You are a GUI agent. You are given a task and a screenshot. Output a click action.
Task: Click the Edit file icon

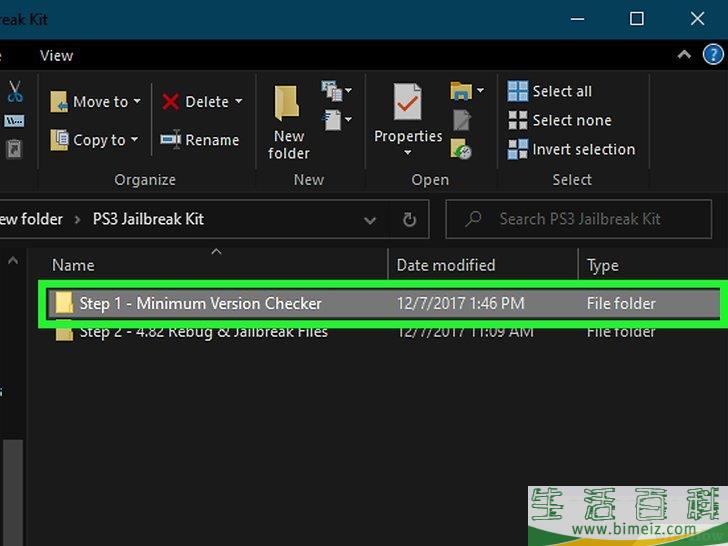point(462,120)
